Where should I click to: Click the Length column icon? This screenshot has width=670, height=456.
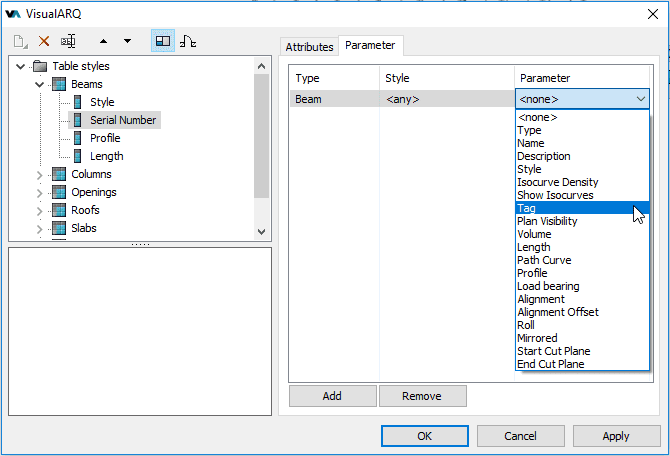[x=77, y=156]
